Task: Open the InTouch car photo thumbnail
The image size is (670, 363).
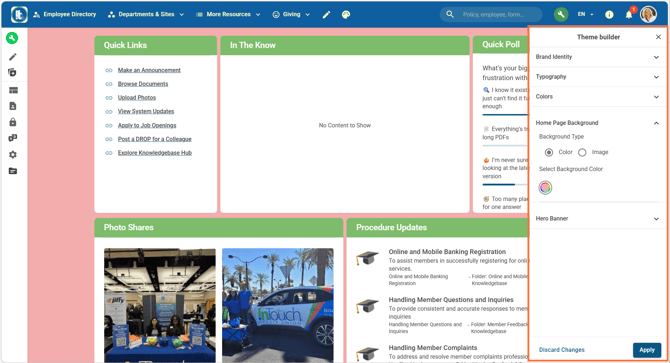Action: click(x=278, y=305)
